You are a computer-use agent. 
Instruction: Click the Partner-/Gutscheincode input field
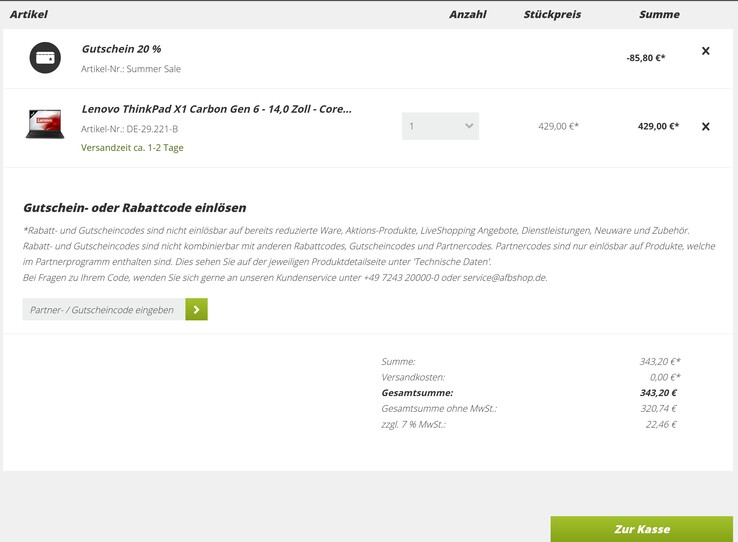104,310
